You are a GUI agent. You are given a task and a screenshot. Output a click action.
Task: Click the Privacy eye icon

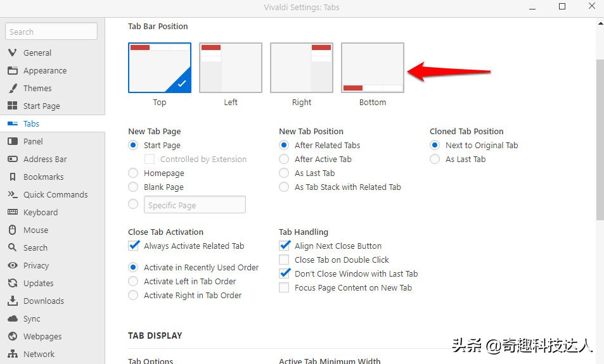12,265
